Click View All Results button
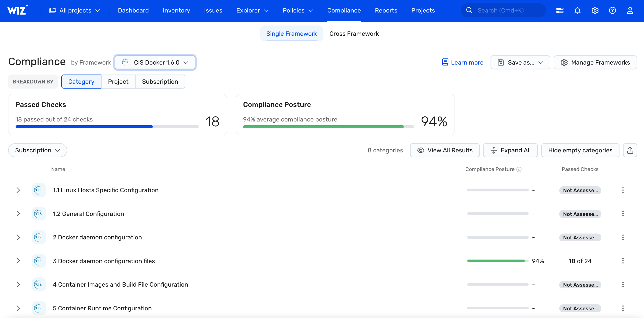 [445, 150]
